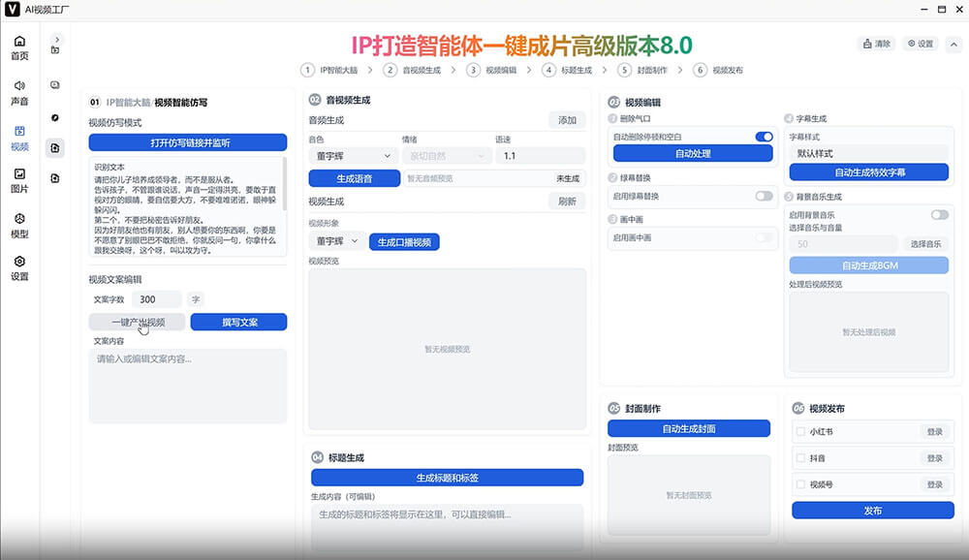The width and height of the screenshot is (969, 560).
Task: Open the 设置 (Settings) sidebar icon
Action: click(18, 264)
